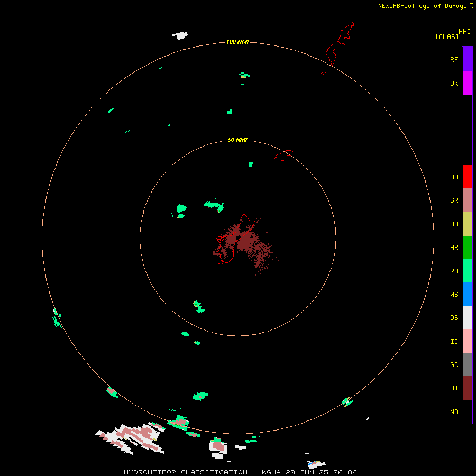Click the HR legend label
The height and width of the screenshot is (476, 476).
point(454,248)
